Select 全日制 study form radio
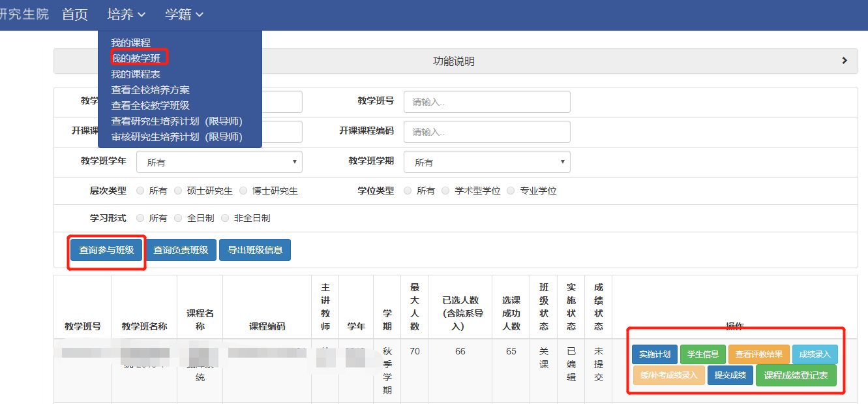This screenshot has height=404, width=868. coord(179,218)
